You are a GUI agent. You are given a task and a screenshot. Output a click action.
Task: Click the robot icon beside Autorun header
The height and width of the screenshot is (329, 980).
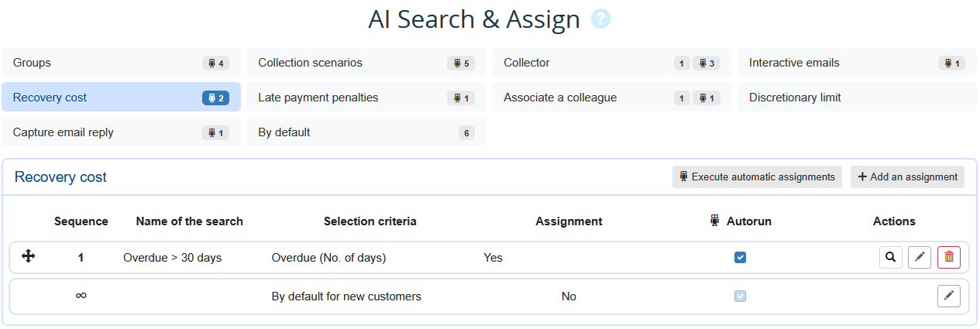(x=714, y=221)
